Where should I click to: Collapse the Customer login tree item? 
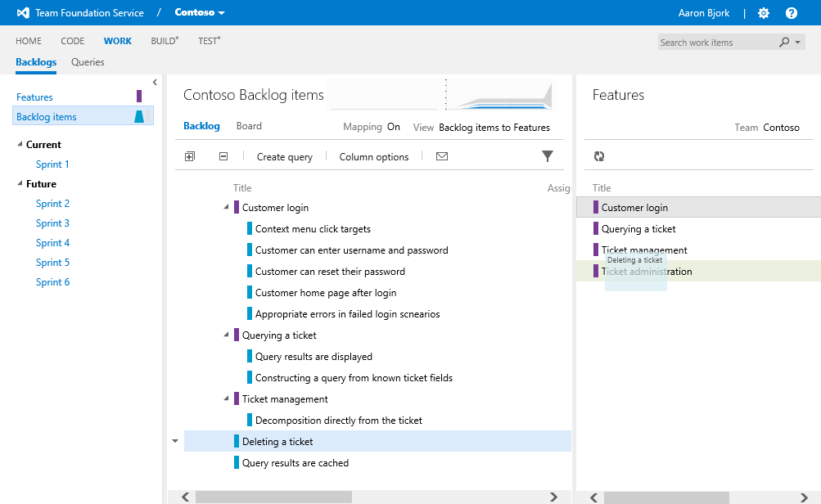pyautogui.click(x=226, y=207)
